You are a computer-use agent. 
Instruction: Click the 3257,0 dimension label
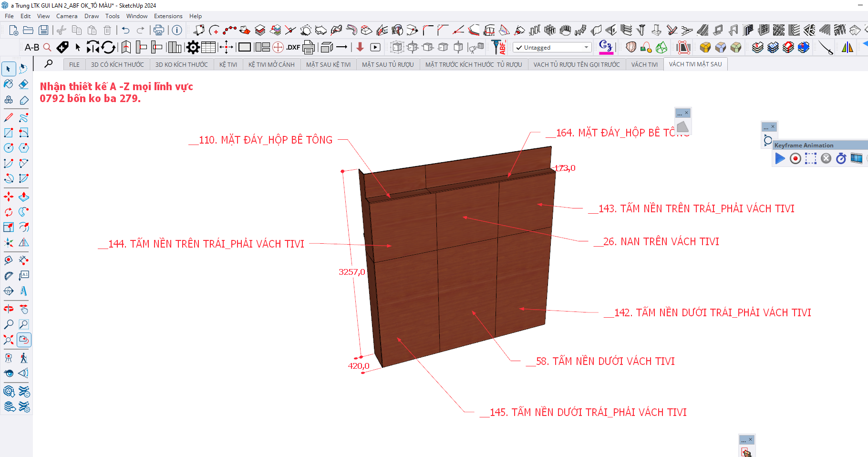click(x=351, y=272)
